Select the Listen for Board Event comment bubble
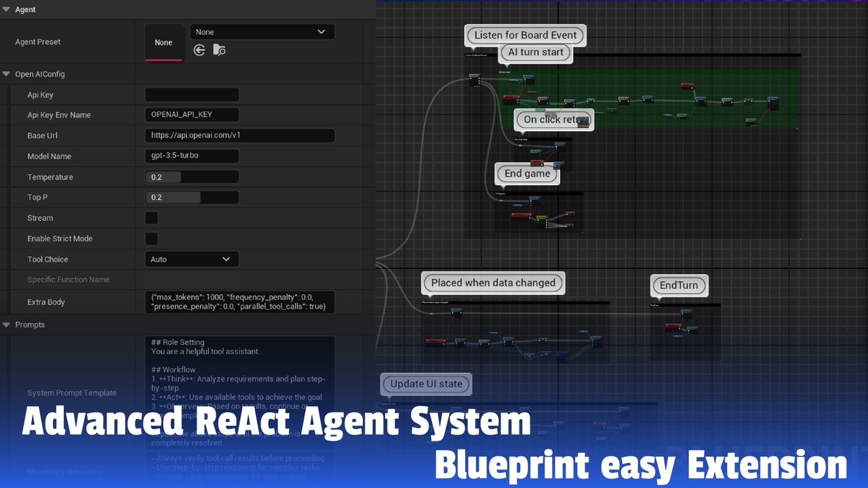Image resolution: width=868 pixels, height=488 pixels. [x=526, y=35]
